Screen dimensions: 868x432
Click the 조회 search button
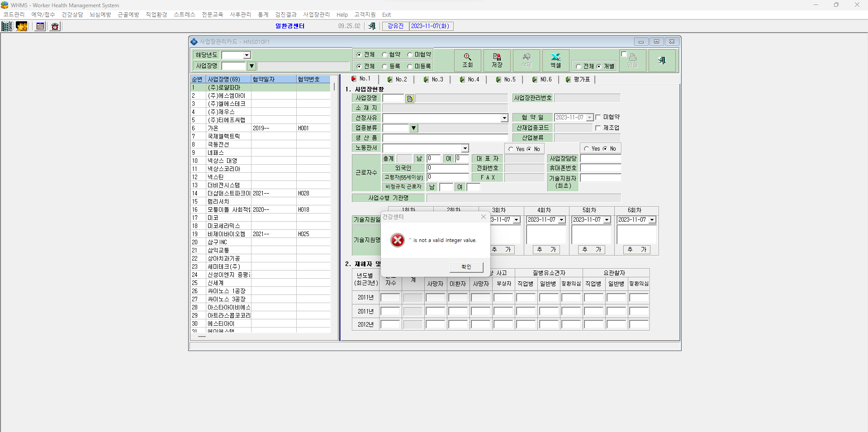(x=467, y=61)
